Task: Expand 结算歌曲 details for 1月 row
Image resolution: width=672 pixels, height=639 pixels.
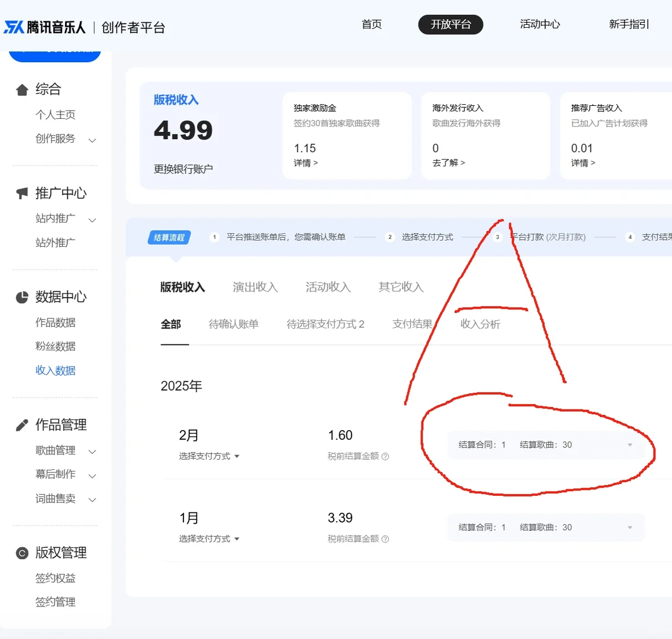Action: (x=629, y=527)
